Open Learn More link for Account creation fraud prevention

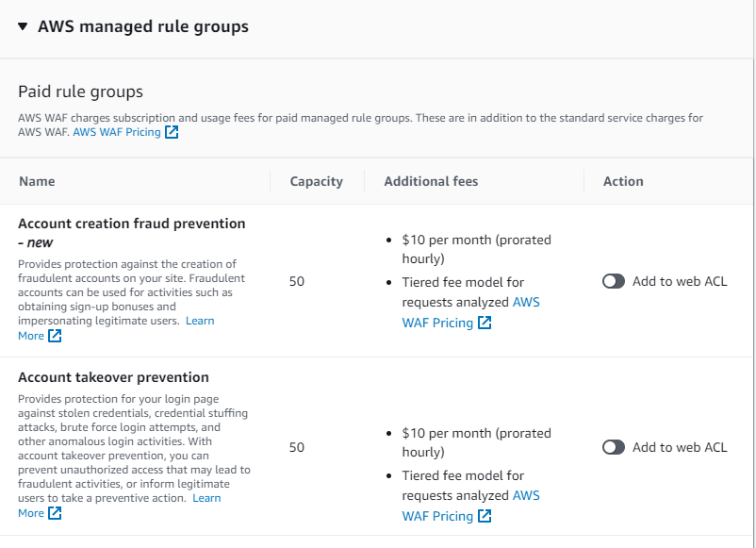coord(200,321)
